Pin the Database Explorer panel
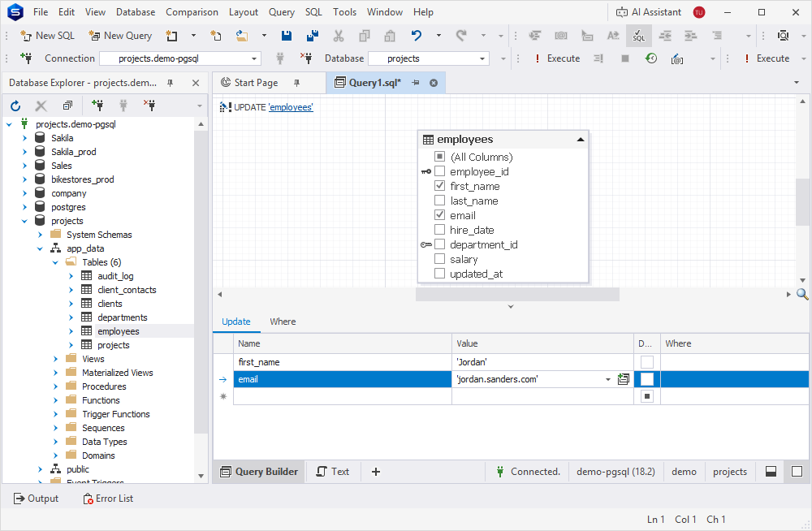 pyautogui.click(x=170, y=83)
